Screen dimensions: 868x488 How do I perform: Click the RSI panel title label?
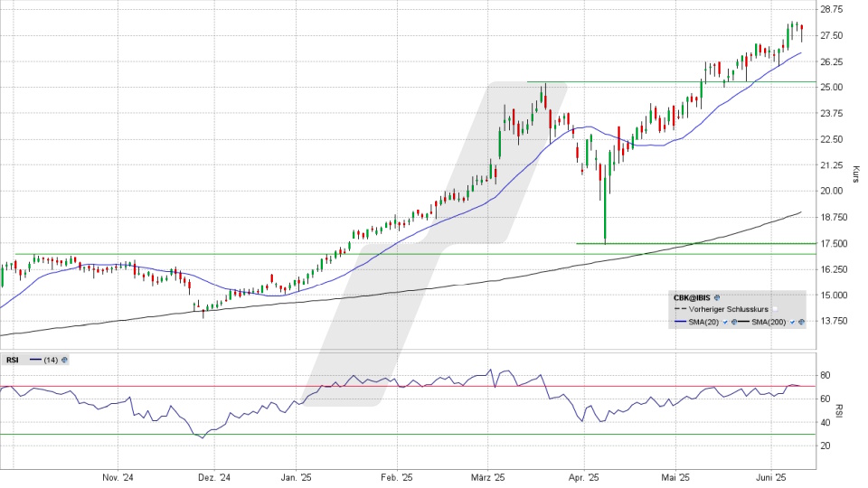pyautogui.click(x=13, y=360)
